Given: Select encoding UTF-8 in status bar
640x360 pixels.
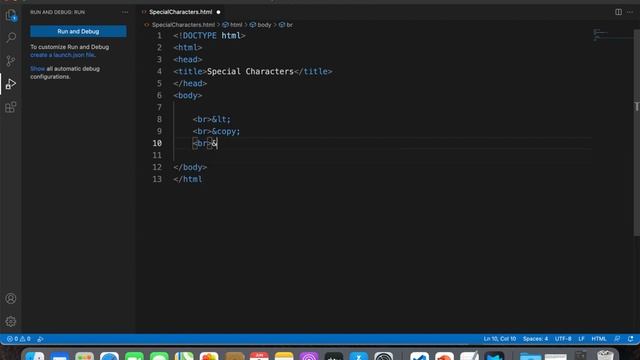Looking at the screenshot, I should click(563, 339).
